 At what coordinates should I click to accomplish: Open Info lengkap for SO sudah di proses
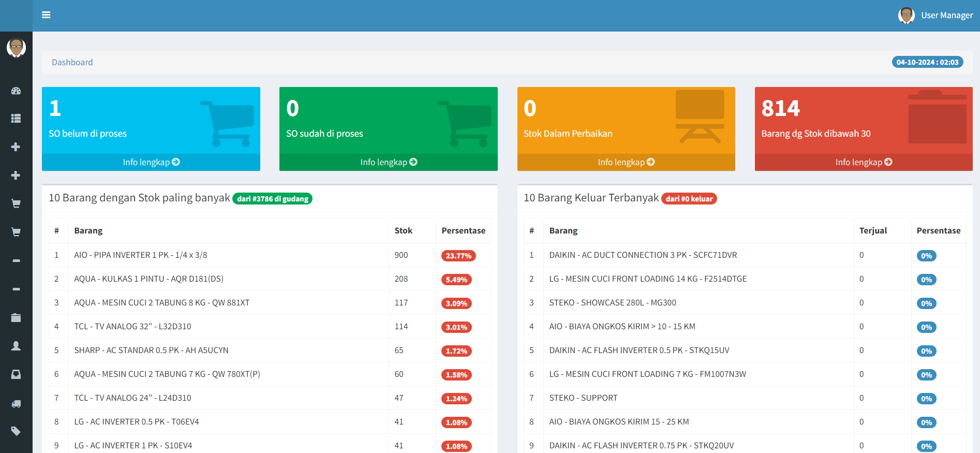389,162
